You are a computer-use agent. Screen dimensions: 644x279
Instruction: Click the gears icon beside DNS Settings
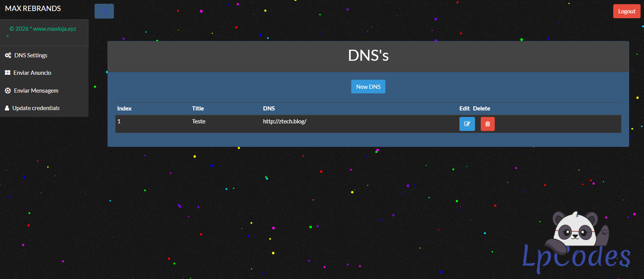[8, 55]
